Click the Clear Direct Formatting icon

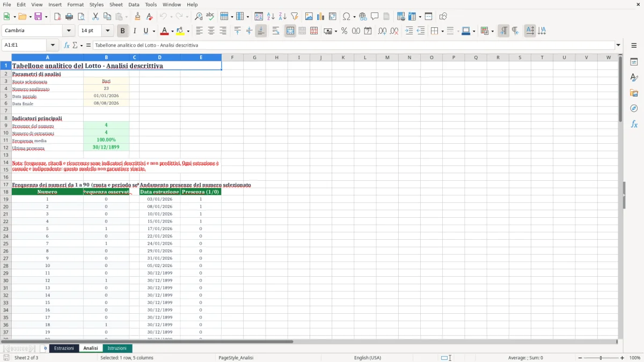click(x=150, y=17)
